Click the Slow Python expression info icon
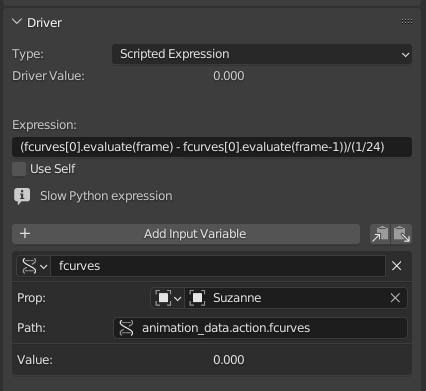 click(x=22, y=196)
